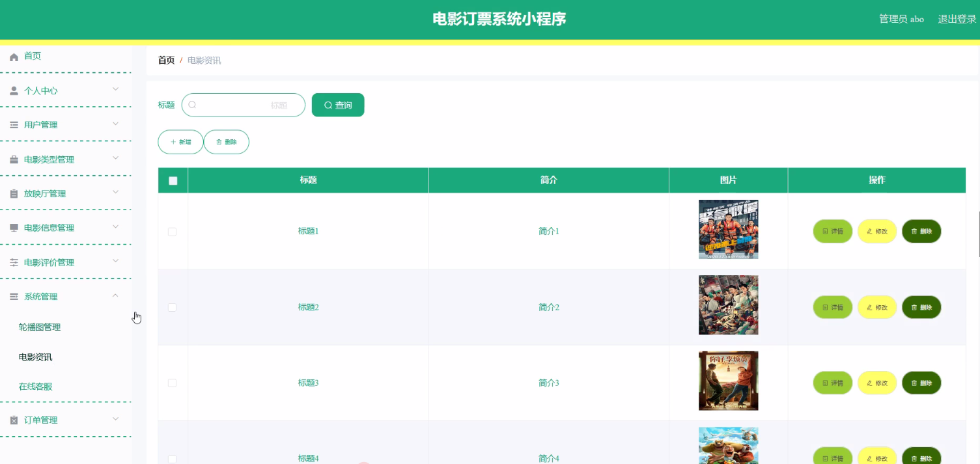Screen dimensions: 980x464
Task: Click the sliders icon beside 电影评价管理
Action: (x=14, y=262)
